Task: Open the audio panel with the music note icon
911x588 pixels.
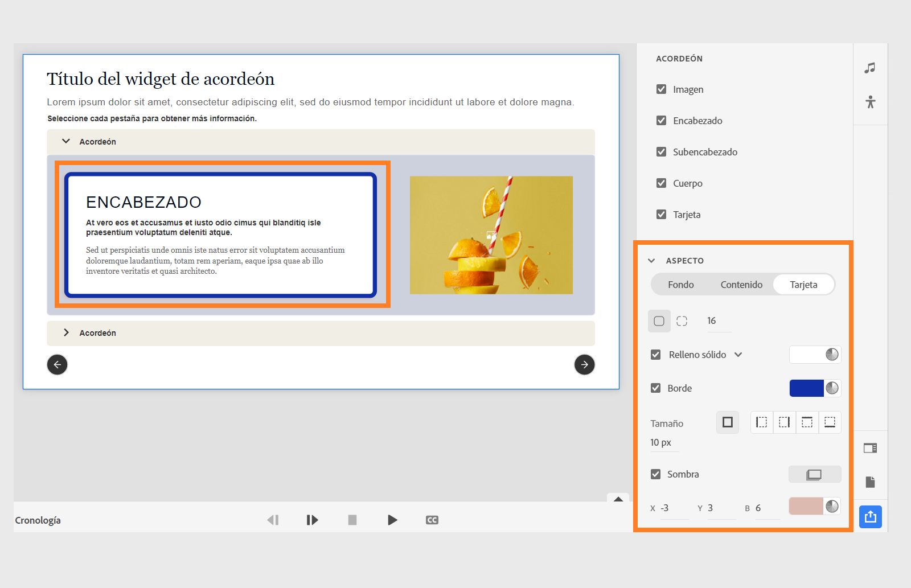Action: (869, 68)
